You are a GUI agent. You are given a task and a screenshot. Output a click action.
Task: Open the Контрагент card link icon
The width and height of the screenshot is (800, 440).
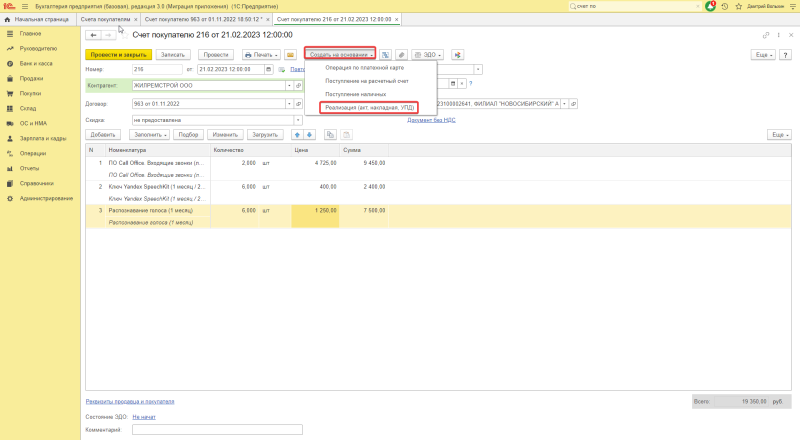[298, 86]
